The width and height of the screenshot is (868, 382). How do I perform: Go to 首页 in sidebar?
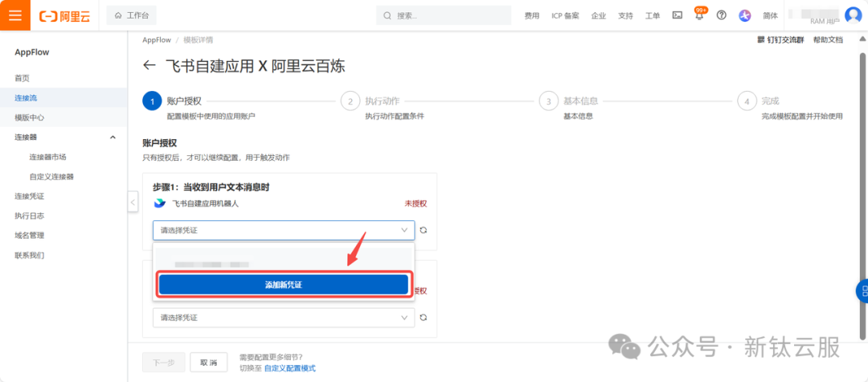click(23, 78)
